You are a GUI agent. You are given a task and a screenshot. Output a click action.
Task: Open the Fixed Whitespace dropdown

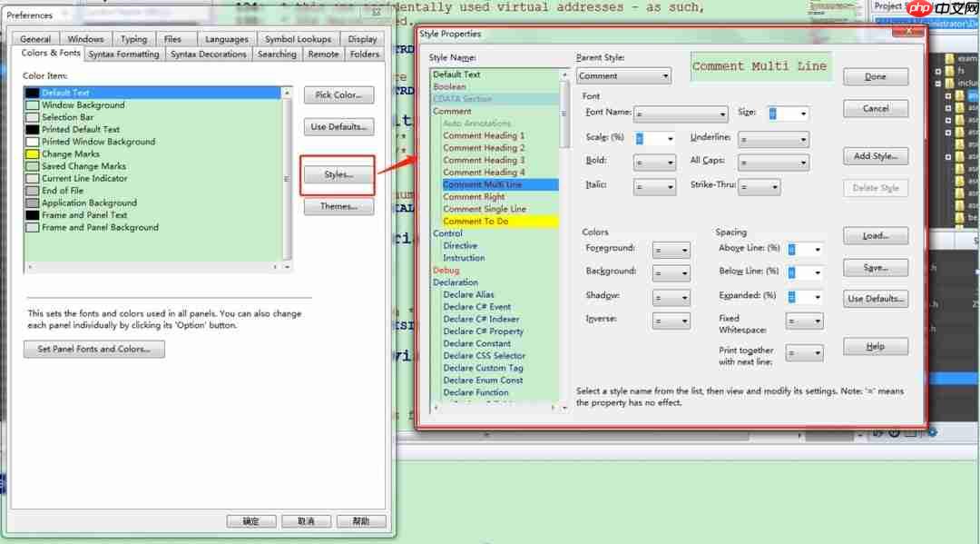[x=805, y=321]
